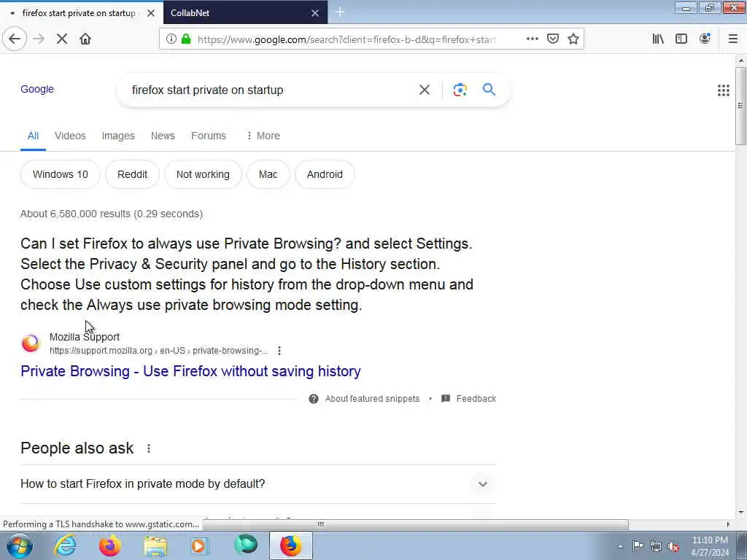Open the Library icon
Viewport: 747px width, 560px height.
point(658,39)
